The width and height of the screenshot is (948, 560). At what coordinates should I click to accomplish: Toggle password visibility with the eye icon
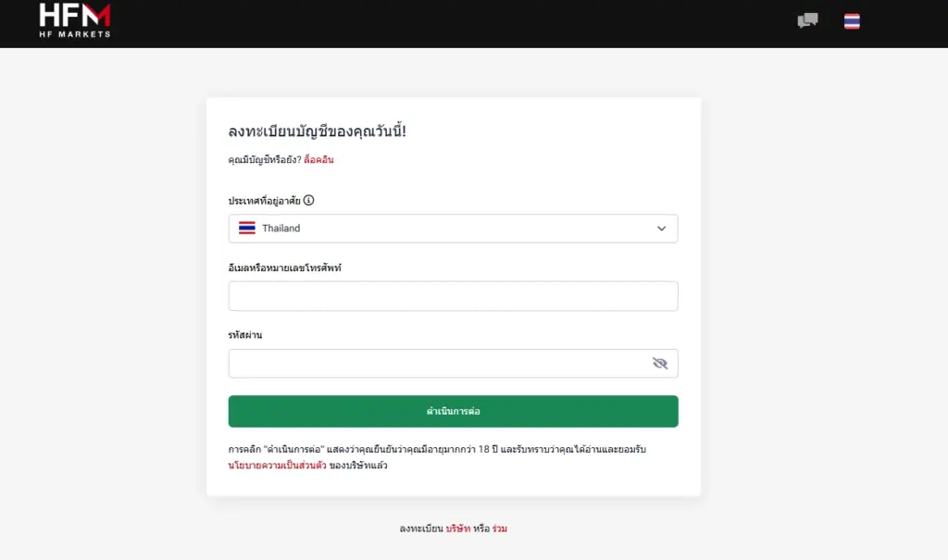660,364
